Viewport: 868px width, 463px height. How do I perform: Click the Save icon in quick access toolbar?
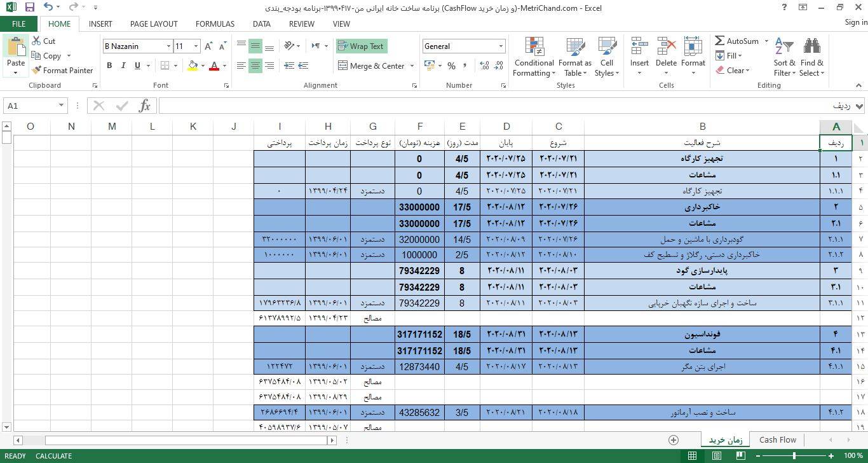pyautogui.click(x=29, y=8)
